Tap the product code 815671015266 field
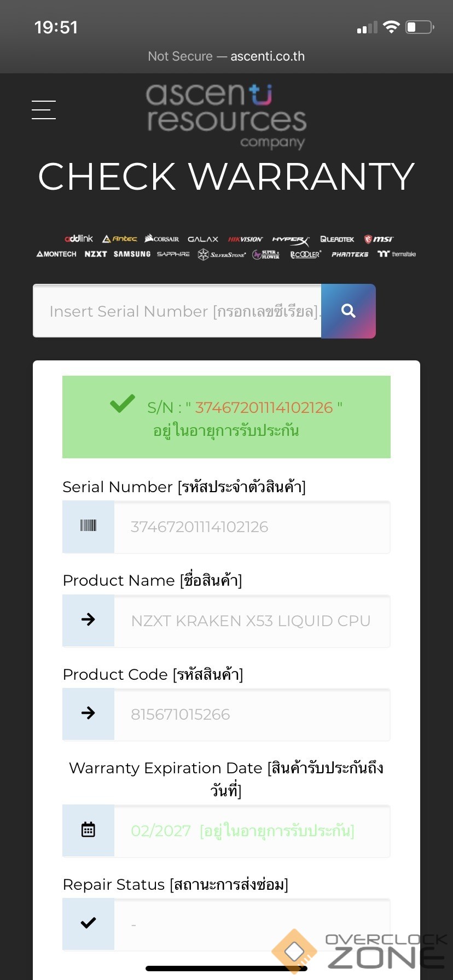453x980 pixels. [252, 714]
